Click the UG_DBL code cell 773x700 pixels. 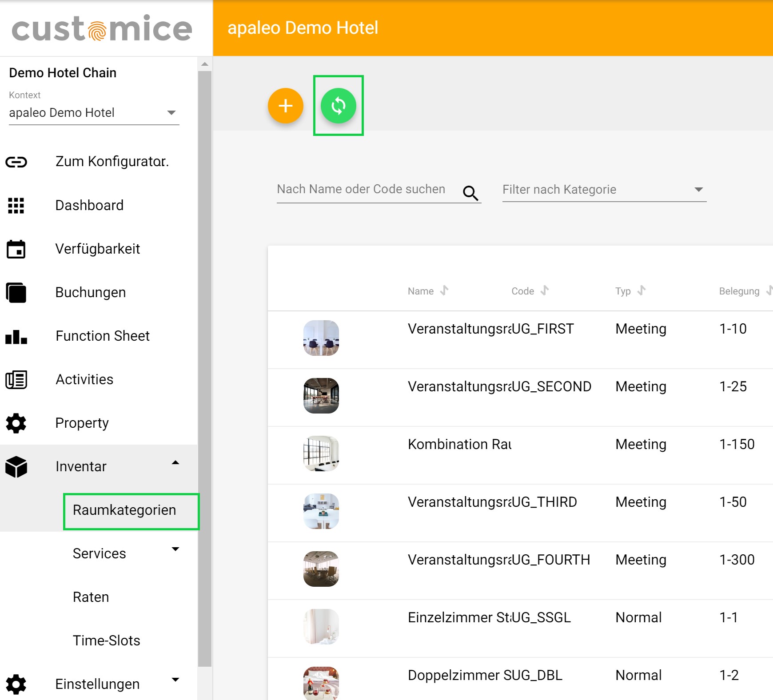click(537, 676)
